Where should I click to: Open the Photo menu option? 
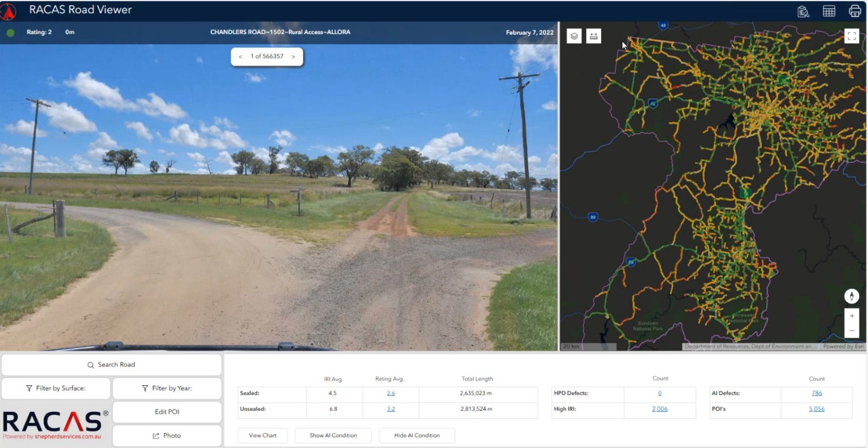click(x=167, y=436)
